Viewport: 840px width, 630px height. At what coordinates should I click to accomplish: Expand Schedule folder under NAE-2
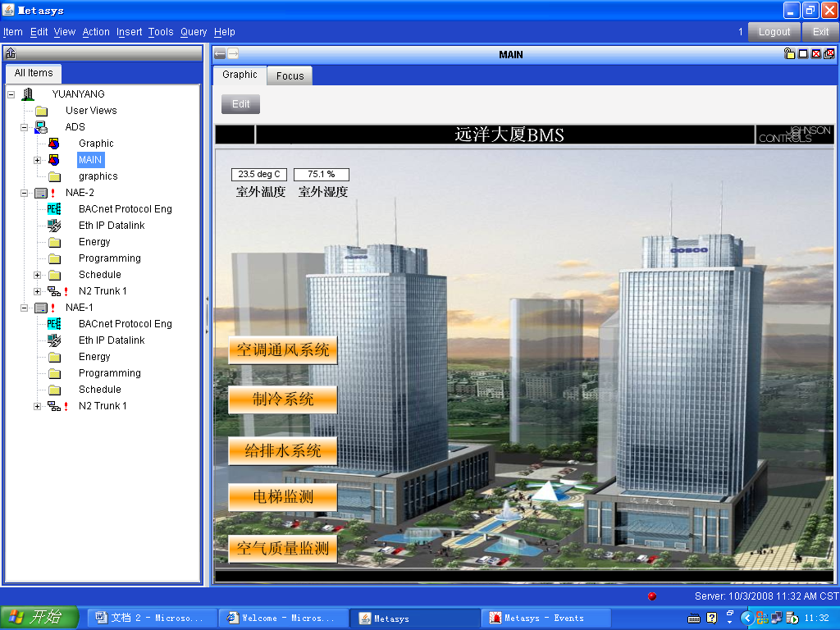coord(37,275)
